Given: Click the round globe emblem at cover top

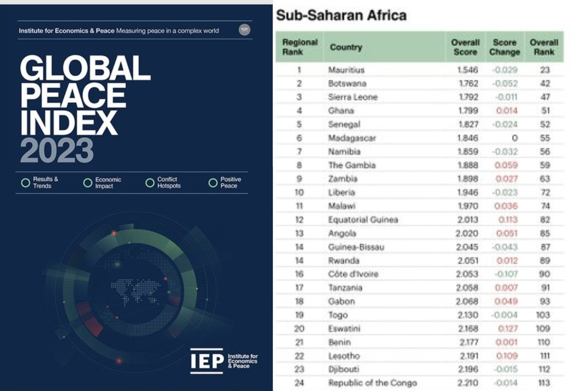Looking at the screenshot, I should (x=245, y=30).
